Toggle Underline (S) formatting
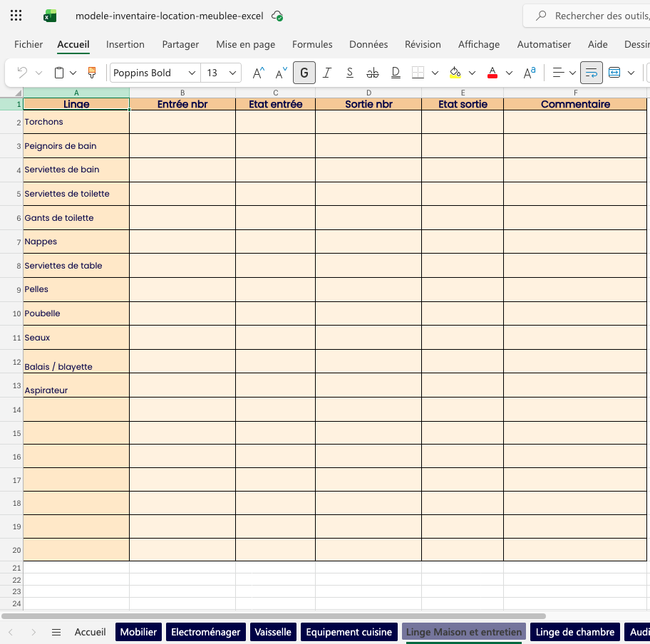The height and width of the screenshot is (644, 650). pos(350,73)
